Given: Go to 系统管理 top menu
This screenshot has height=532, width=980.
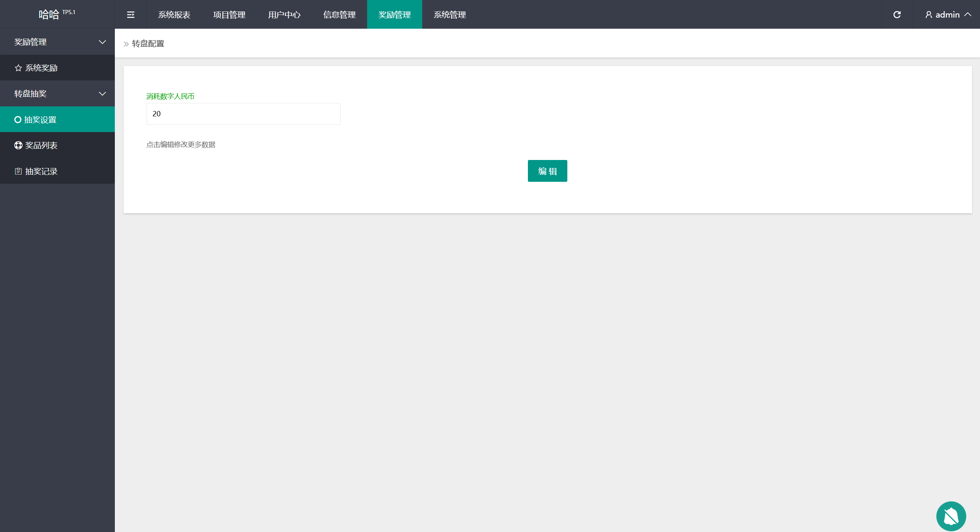Looking at the screenshot, I should coord(449,15).
